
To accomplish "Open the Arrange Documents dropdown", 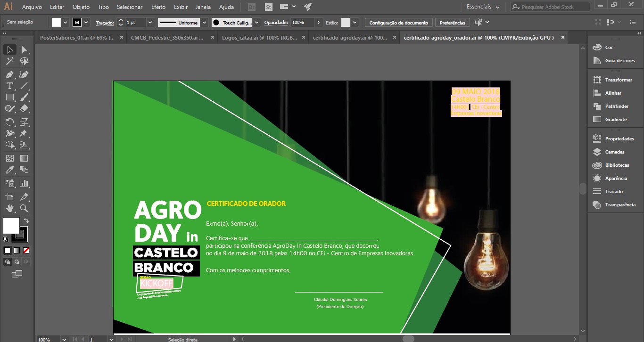I will pyautogui.click(x=288, y=7).
